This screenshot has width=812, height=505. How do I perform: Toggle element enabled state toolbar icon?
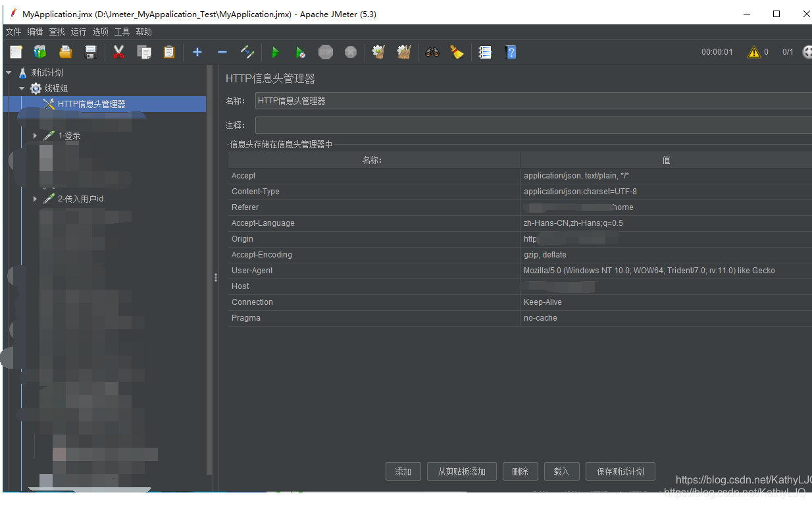pyautogui.click(x=247, y=52)
